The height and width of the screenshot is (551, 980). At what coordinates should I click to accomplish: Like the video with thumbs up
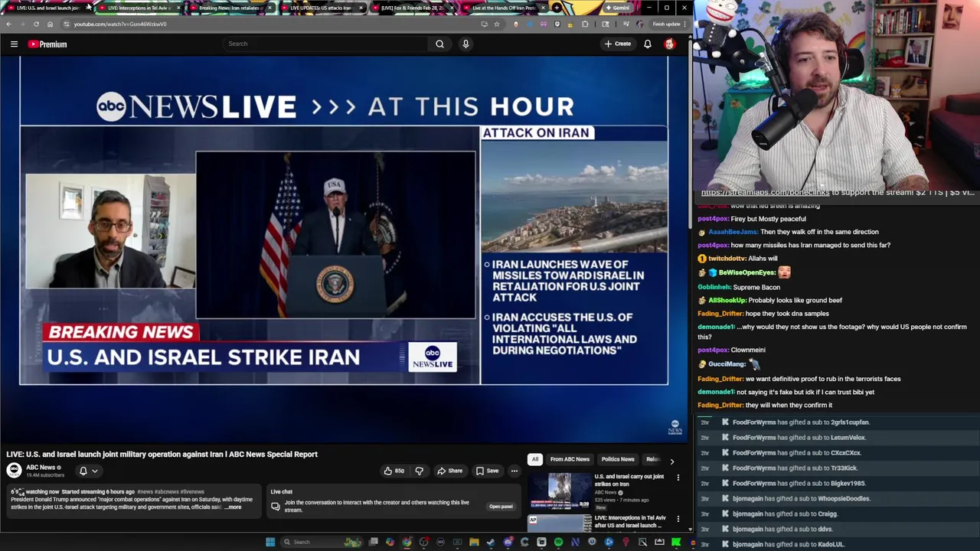pyautogui.click(x=394, y=471)
